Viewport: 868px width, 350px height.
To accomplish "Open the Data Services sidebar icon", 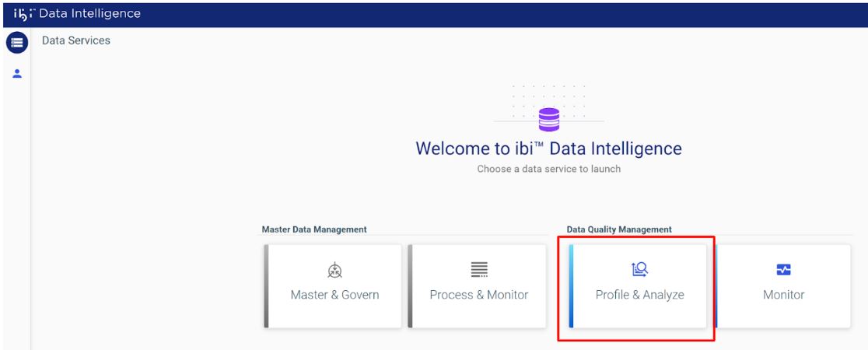I will (17, 43).
